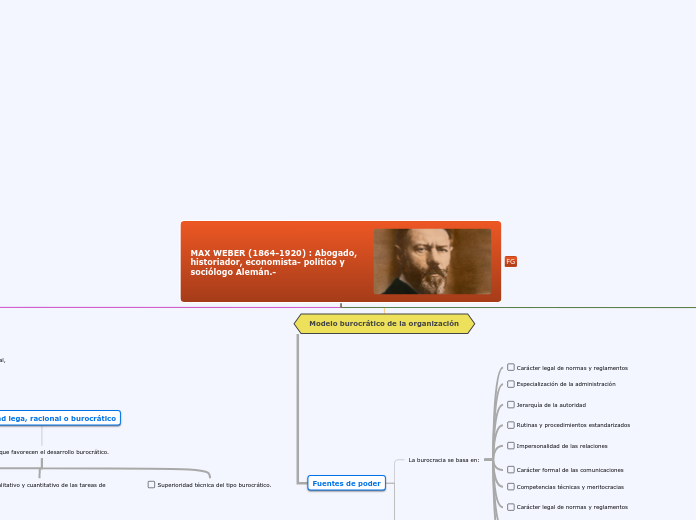Viewport: 696px width, 520px height.
Task: Select the Impersonalidad de las relaciones label
Action: (562, 446)
